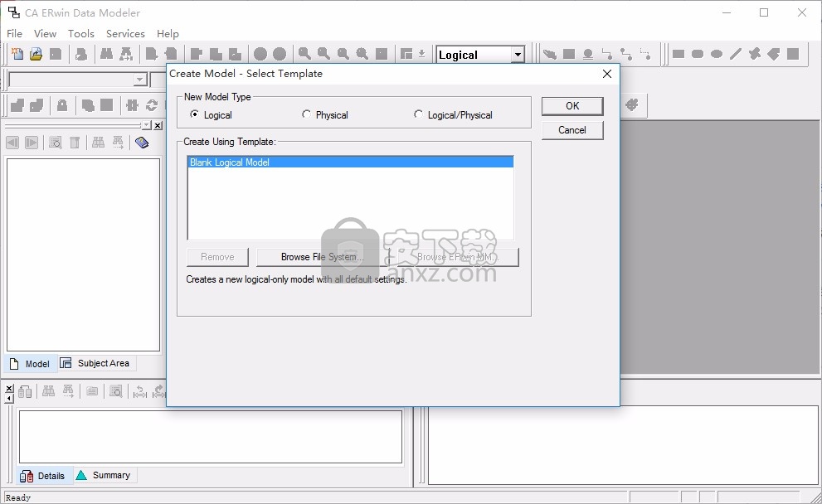Switch to the Summary tab
The height and width of the screenshot is (504, 822).
click(x=104, y=475)
